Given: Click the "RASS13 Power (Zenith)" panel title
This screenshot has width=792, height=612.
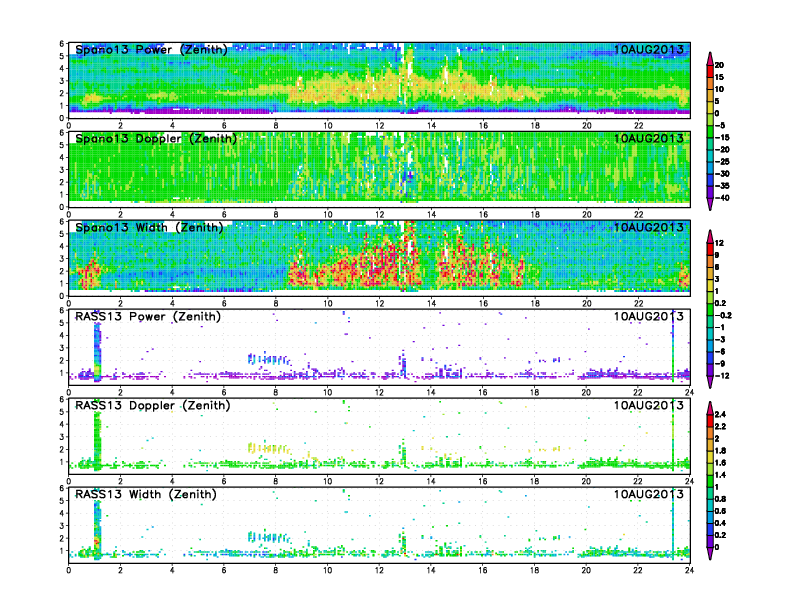Looking at the screenshot, I should [147, 317].
